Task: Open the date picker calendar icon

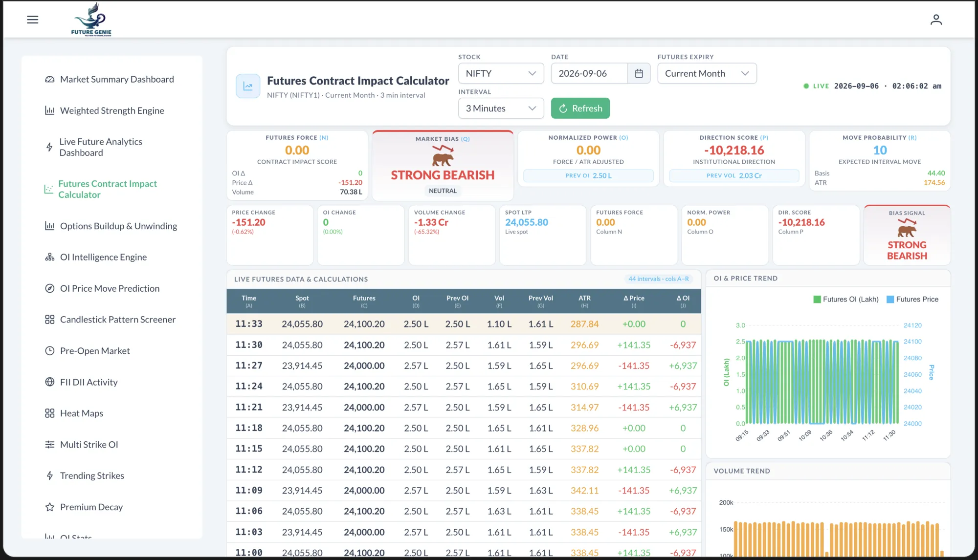Action: pos(639,73)
